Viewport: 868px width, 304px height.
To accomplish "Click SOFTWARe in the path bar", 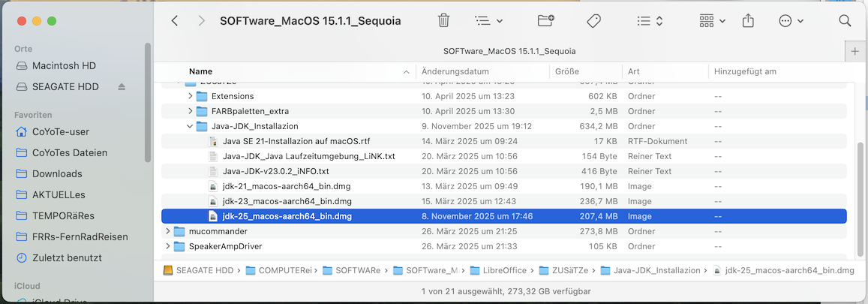I will point(358,270).
